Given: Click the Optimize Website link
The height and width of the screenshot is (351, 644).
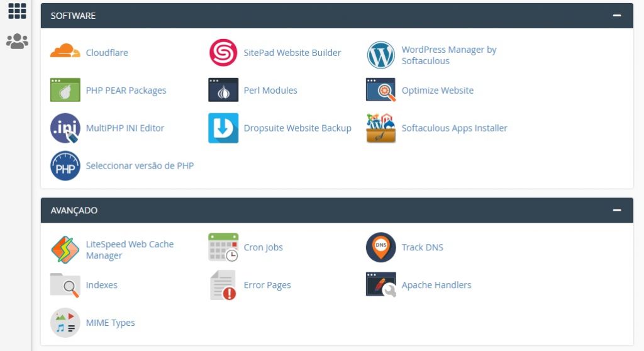Looking at the screenshot, I should coord(437,90).
